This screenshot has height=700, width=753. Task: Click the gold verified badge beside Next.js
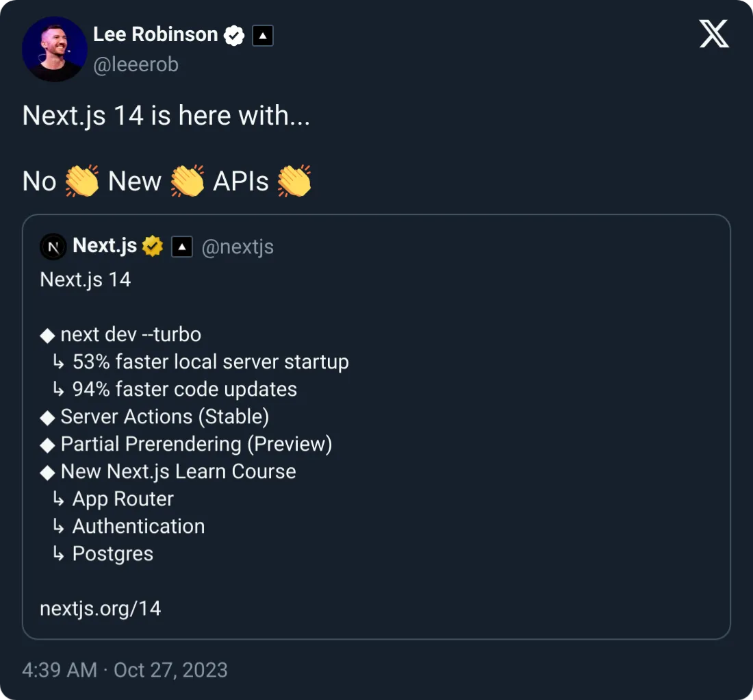point(152,245)
